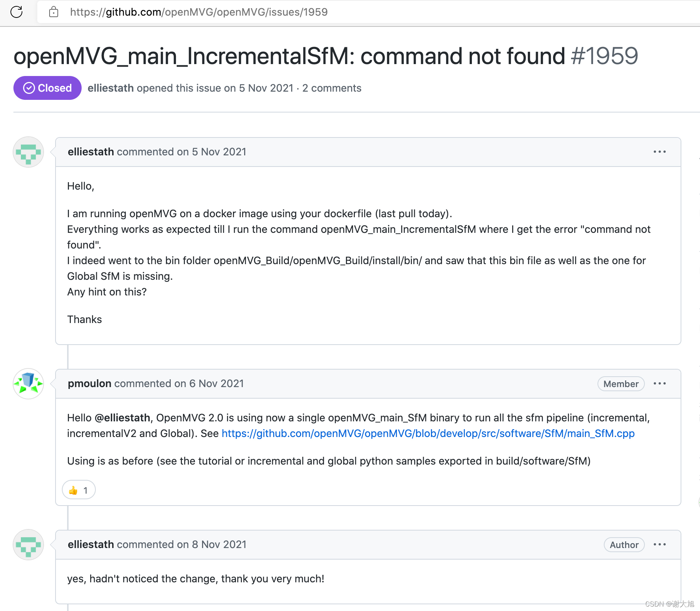Click the Author badge on elliestath's comment
700x611 pixels.
click(624, 545)
